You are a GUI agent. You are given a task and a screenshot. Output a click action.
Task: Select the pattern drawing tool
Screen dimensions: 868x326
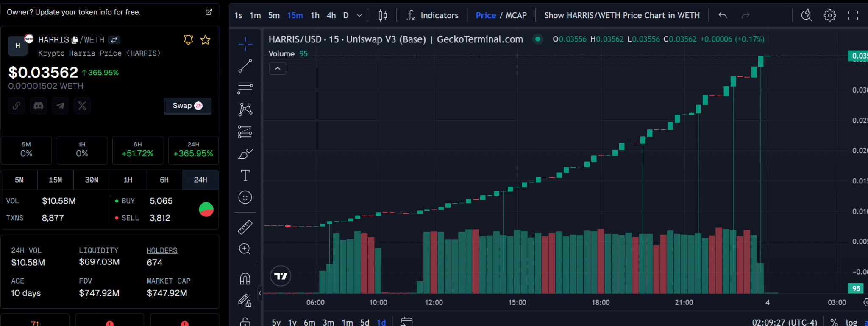[245, 110]
